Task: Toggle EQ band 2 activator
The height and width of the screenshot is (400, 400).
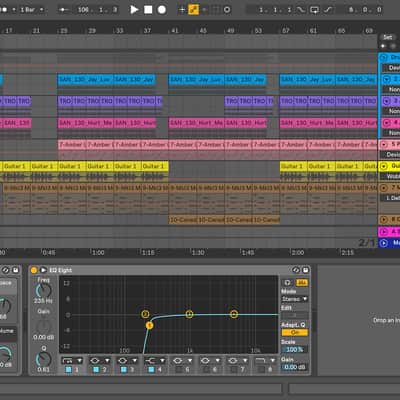Action: pyautogui.click(x=96, y=369)
